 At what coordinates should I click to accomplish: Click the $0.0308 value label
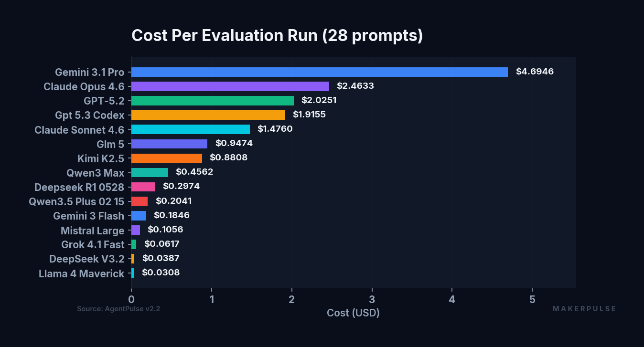[161, 273]
